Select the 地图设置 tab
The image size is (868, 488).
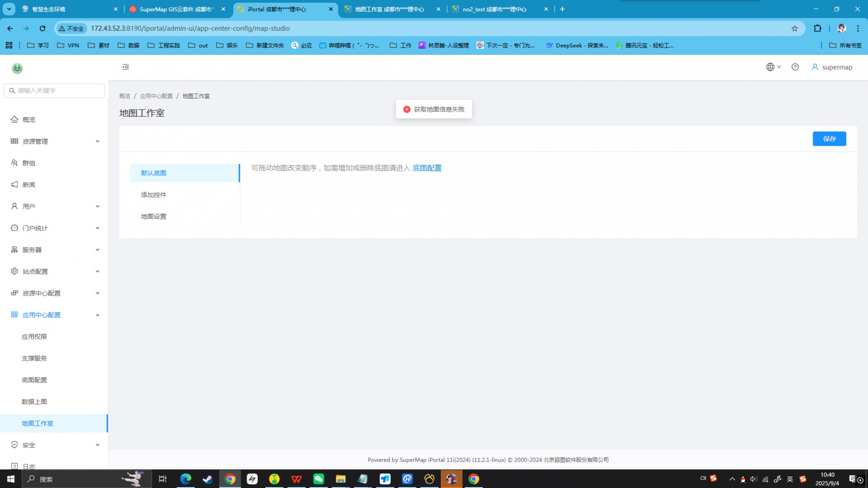tap(153, 217)
